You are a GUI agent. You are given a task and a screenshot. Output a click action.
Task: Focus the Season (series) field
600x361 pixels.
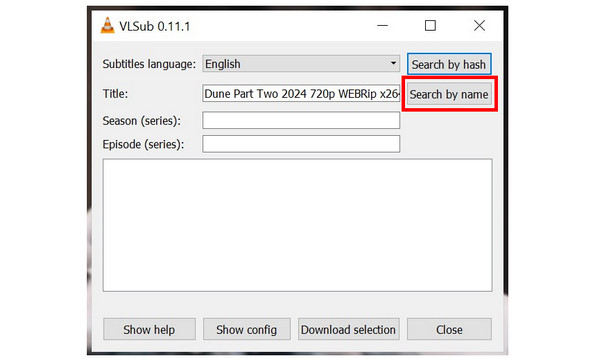click(301, 121)
